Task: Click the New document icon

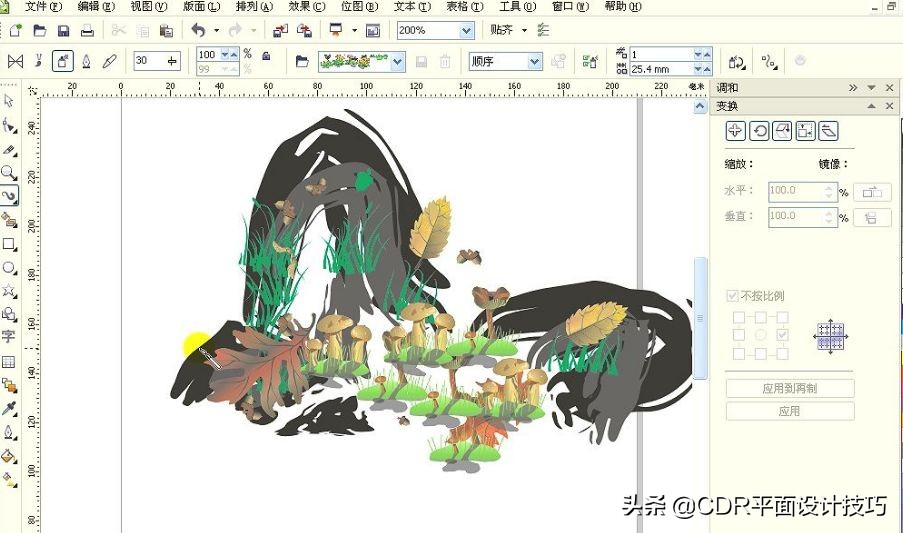Action: 16,31
